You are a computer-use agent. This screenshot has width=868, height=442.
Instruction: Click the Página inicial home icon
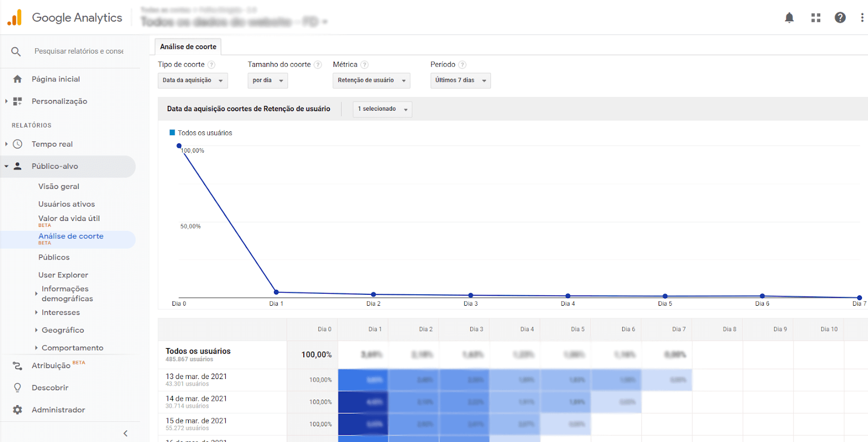pos(17,79)
